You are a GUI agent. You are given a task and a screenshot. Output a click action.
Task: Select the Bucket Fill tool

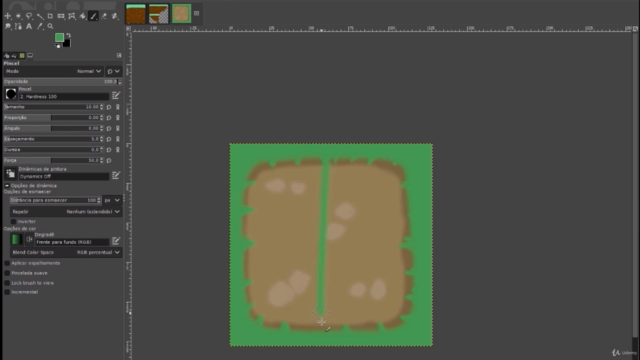[x=83, y=16]
